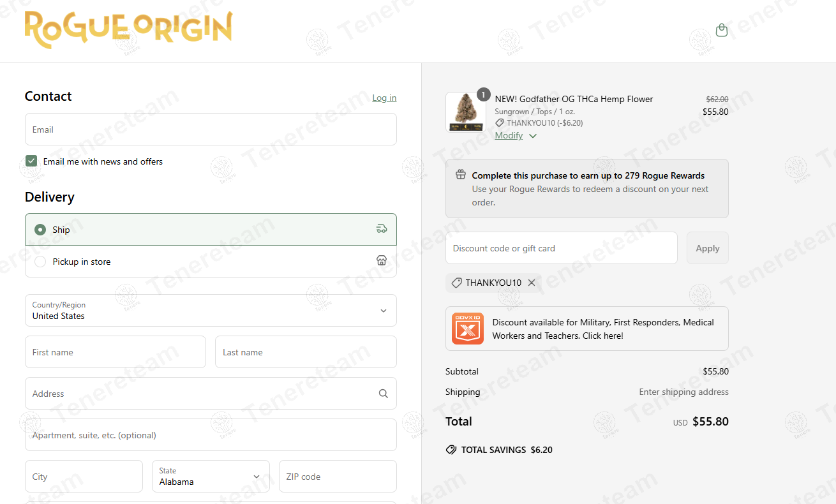
Task: Click the store icon beside Pickup
Action: click(x=382, y=261)
